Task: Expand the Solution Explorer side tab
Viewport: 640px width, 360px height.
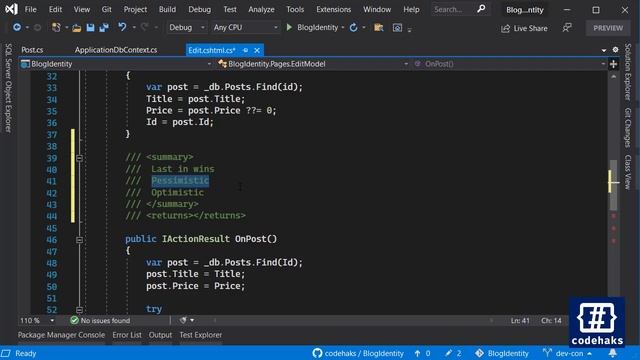Action: (628, 72)
